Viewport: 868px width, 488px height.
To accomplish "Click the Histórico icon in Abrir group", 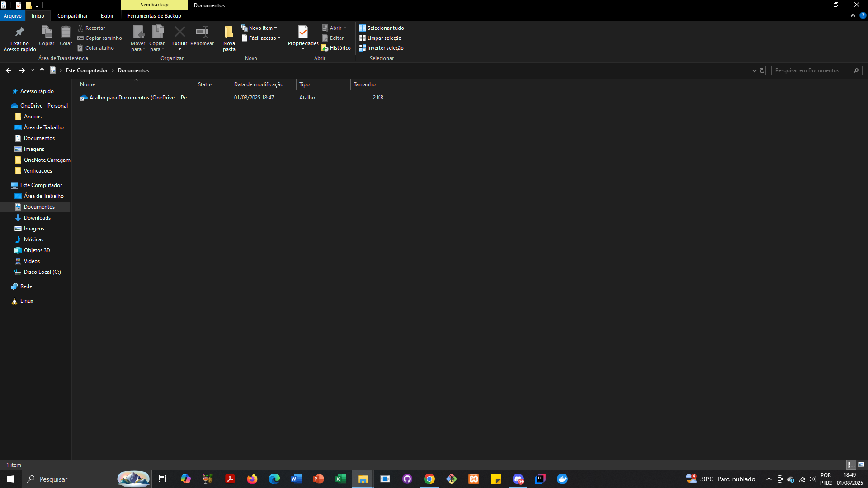I will point(325,48).
